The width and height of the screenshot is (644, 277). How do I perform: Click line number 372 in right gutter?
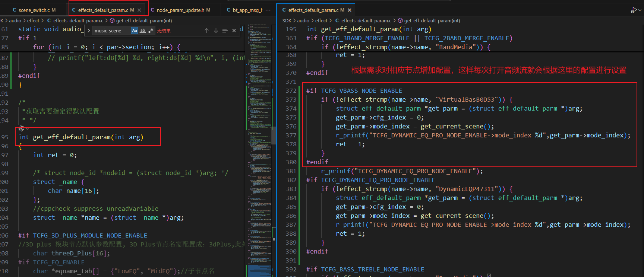click(291, 90)
